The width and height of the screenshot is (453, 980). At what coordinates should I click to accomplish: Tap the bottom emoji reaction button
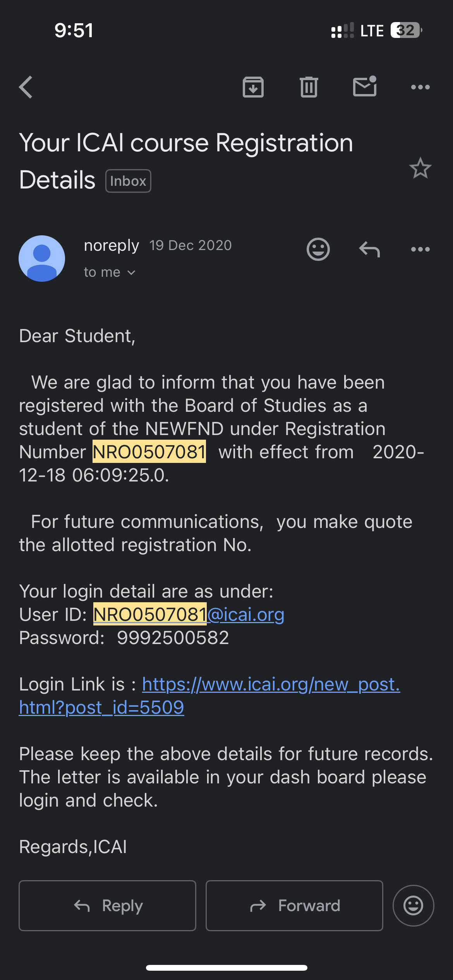[x=413, y=906]
